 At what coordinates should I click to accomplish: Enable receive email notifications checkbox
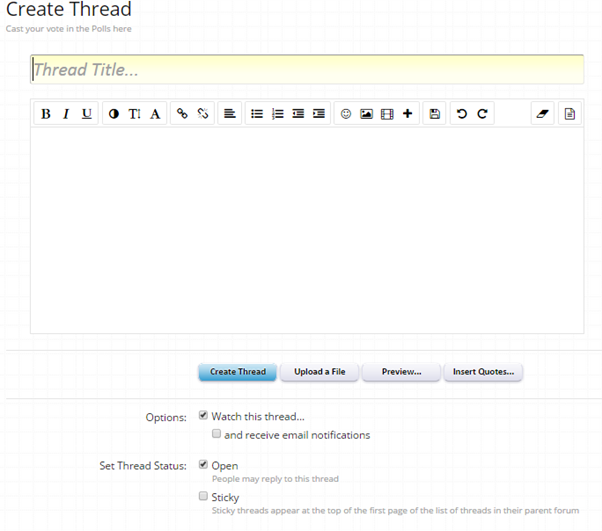[x=217, y=433]
